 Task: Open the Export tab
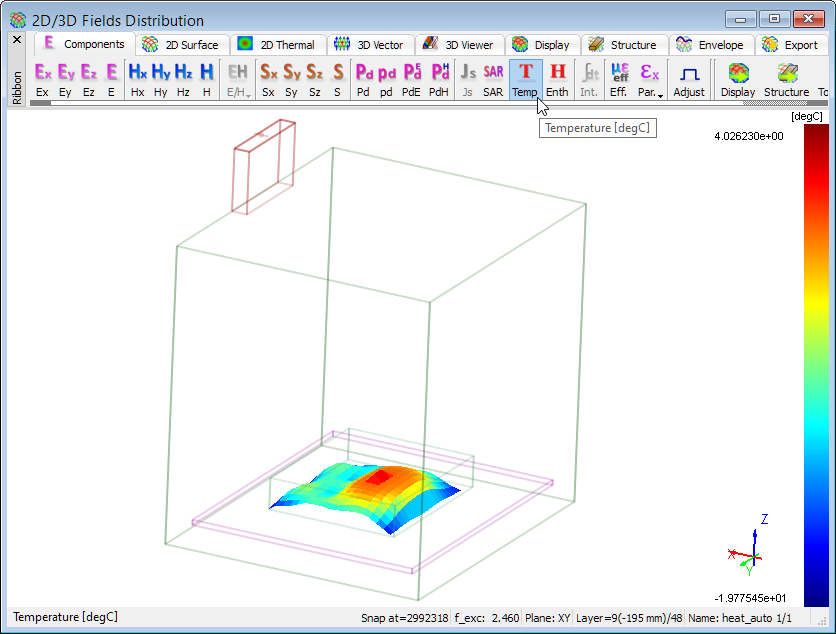coord(791,45)
